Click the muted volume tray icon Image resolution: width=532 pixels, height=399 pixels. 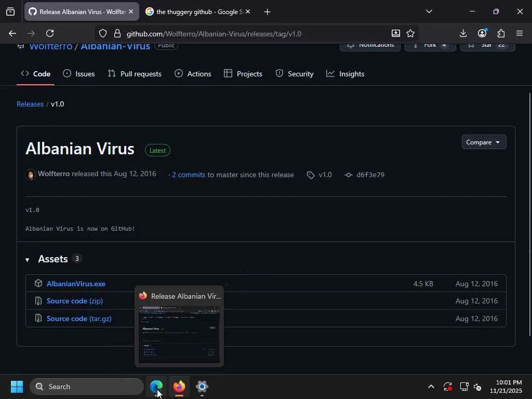(477, 387)
